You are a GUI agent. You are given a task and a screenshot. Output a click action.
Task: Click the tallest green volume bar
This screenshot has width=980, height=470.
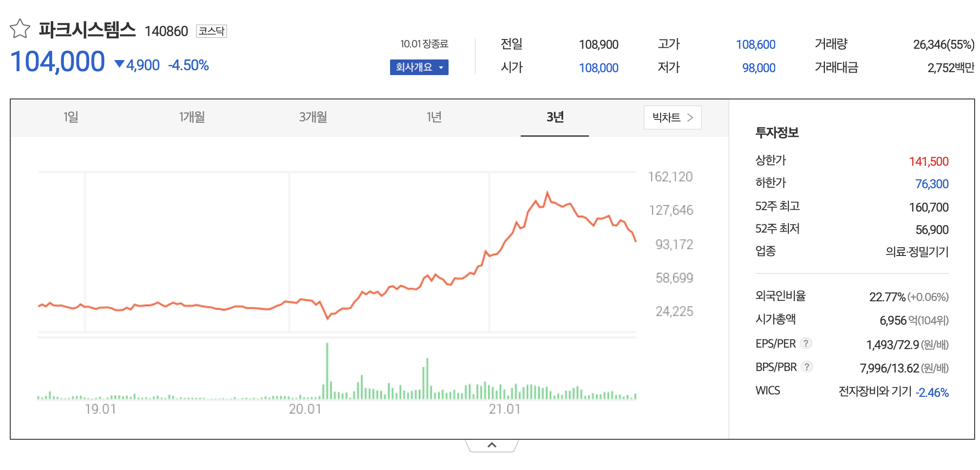pos(327,371)
